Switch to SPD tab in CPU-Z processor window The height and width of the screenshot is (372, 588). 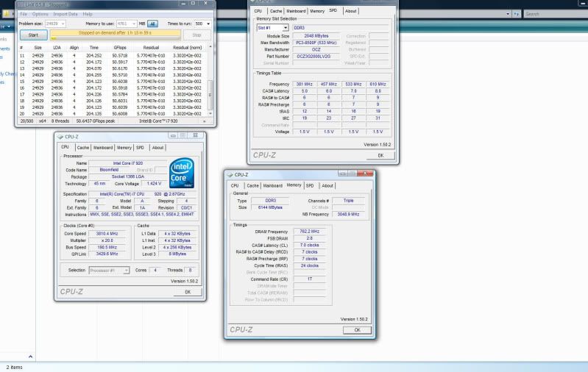point(141,148)
